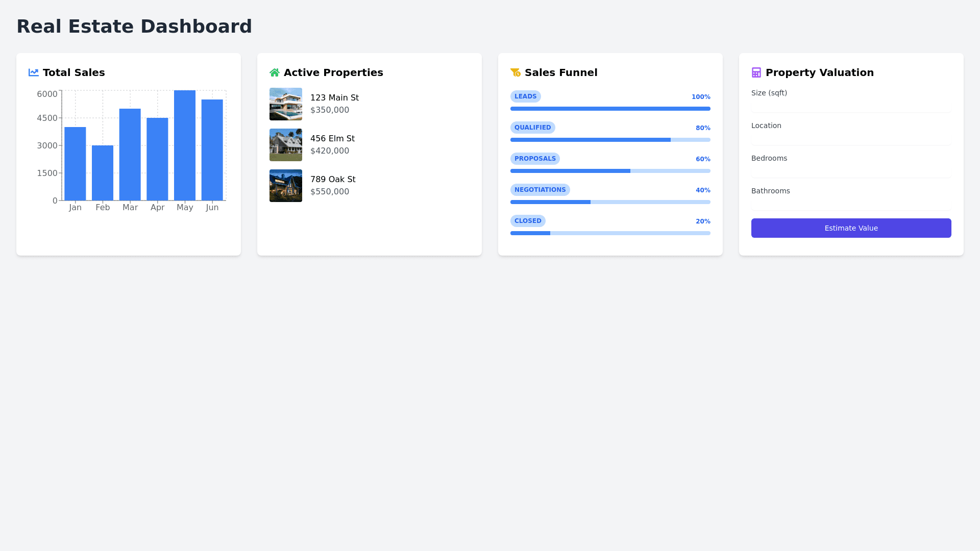The height and width of the screenshot is (551, 980).
Task: Click the May bar in sales chart
Action: (185, 145)
